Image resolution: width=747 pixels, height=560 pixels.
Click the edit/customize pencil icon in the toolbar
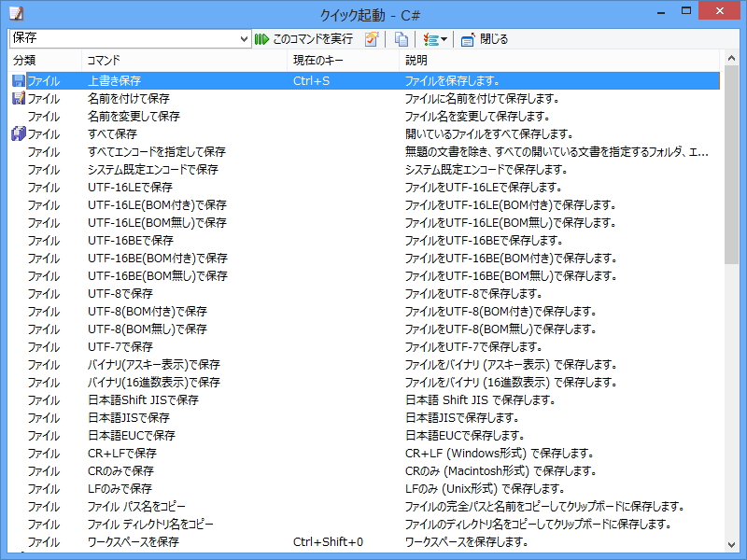[x=372, y=39]
